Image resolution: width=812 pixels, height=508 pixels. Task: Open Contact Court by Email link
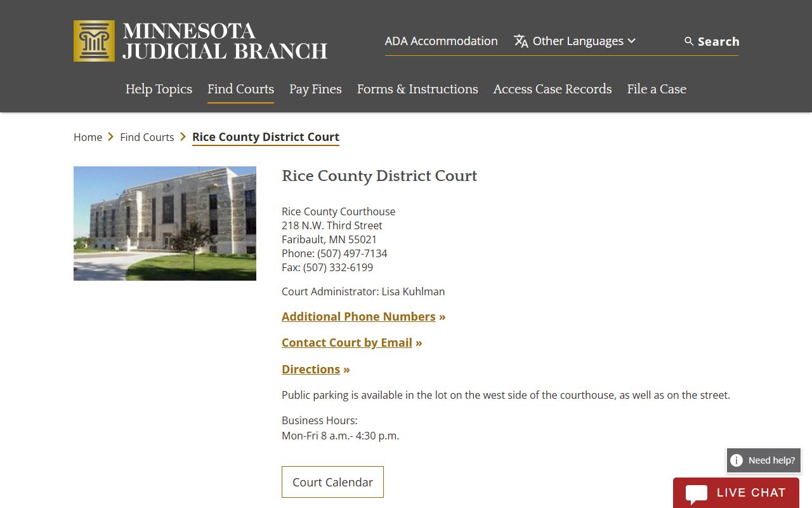click(347, 343)
